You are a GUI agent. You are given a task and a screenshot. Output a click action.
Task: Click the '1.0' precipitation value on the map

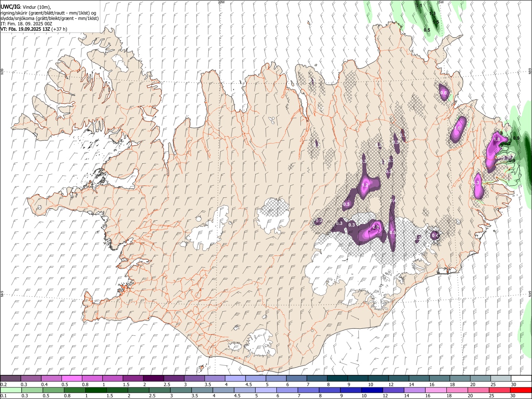tap(457, 128)
